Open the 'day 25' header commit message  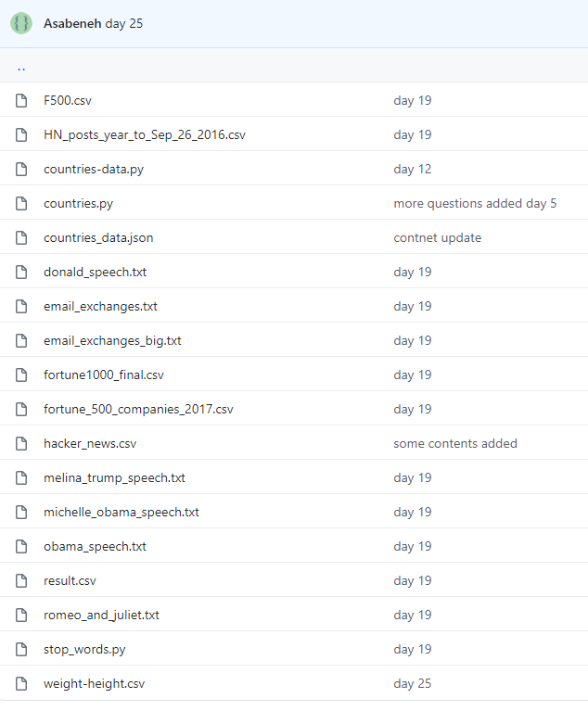pos(124,23)
